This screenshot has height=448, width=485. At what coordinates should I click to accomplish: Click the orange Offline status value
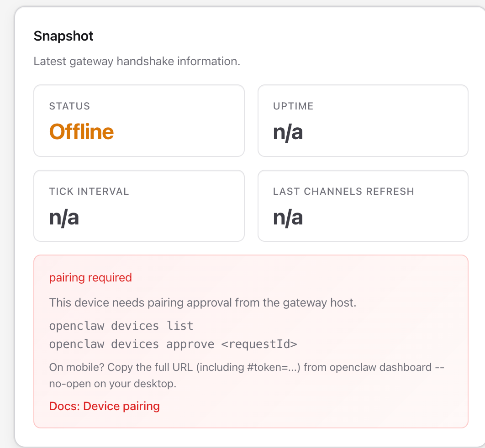coord(81,131)
